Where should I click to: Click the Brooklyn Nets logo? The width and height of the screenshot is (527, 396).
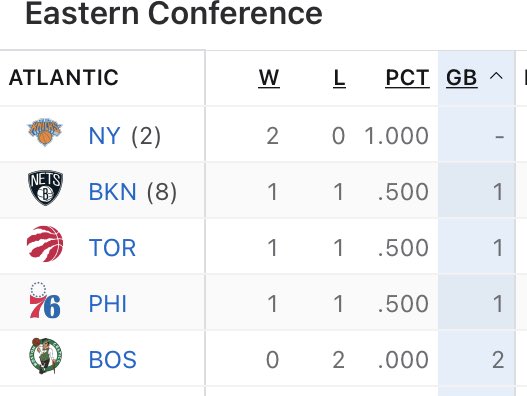coord(45,188)
